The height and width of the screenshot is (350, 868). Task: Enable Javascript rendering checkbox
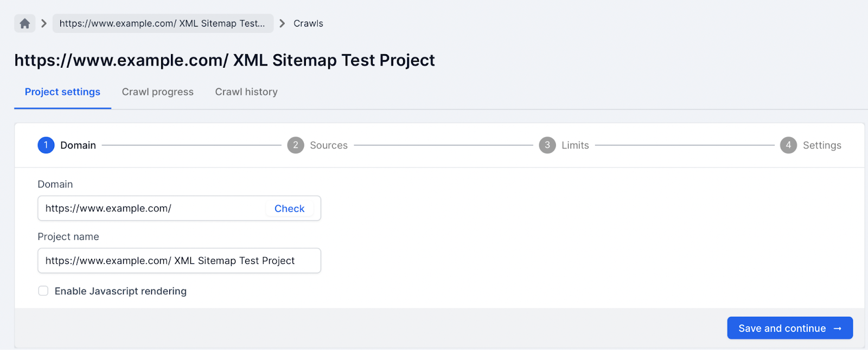pyautogui.click(x=43, y=291)
